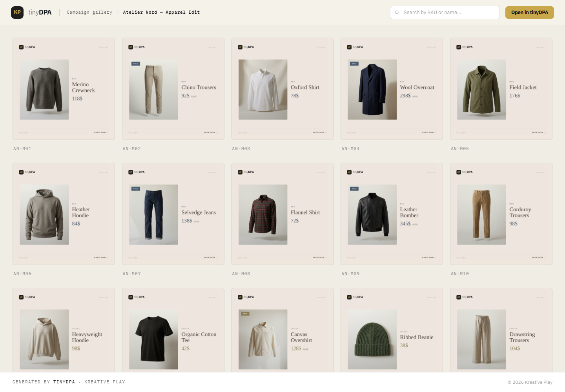Viewport: 565px width, 392px height.
Task: Open the Merino Crewneck ad card
Action: tap(64, 89)
